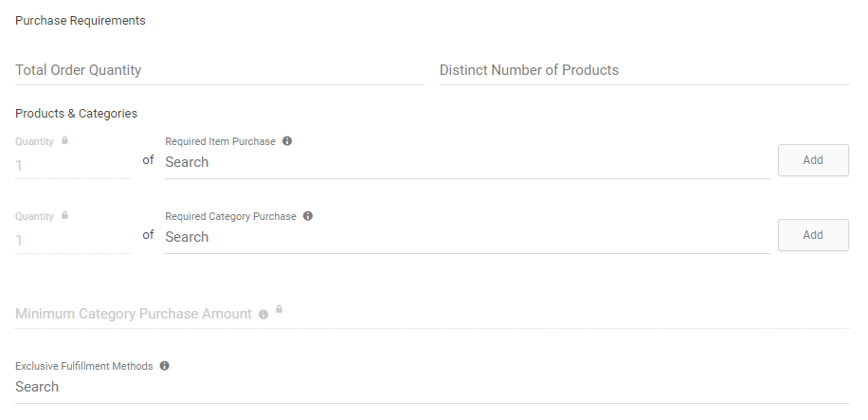
Task: Click the Purchase Requirements heading
Action: 81,21
